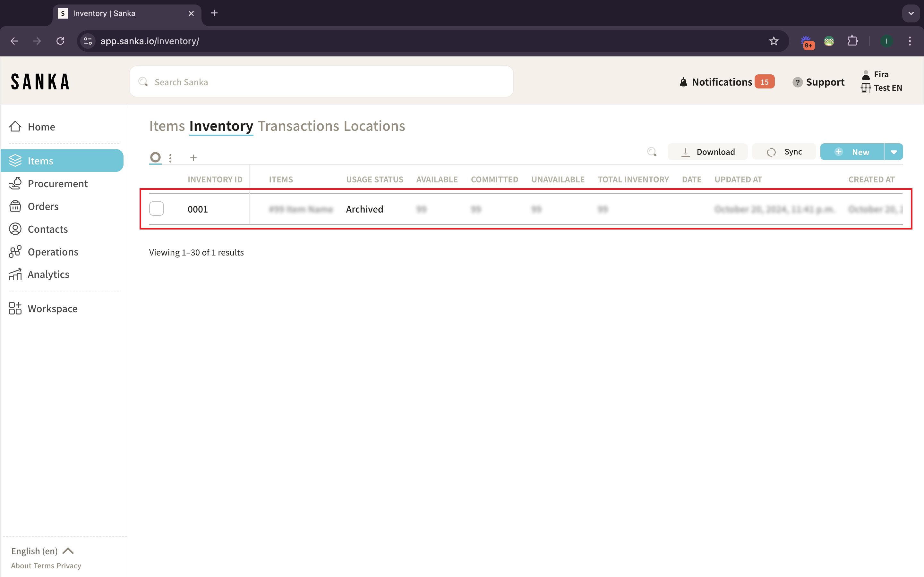Click the Search Sanka input field

321,82
